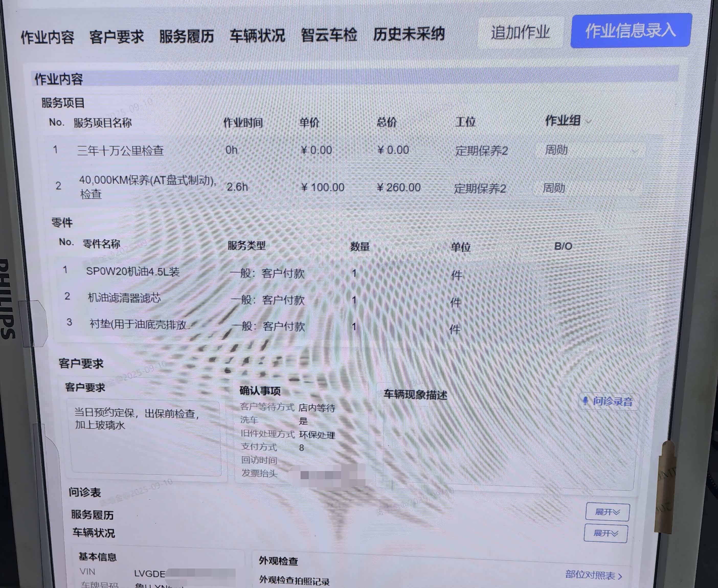The image size is (718, 588).
Task: Click the 问诊录音 link
Action: coord(612,401)
